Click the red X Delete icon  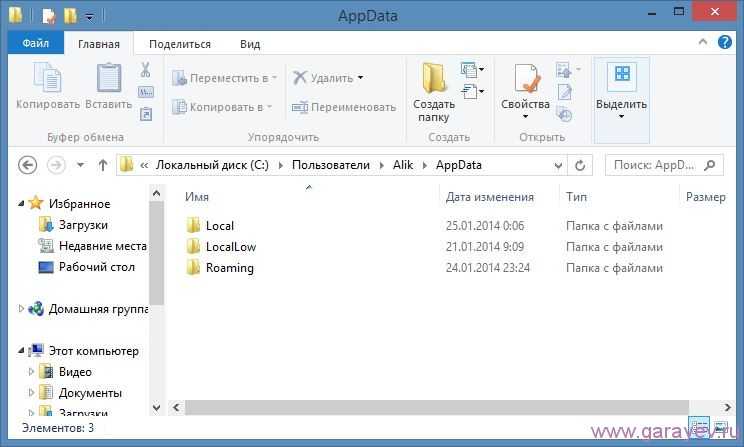299,77
